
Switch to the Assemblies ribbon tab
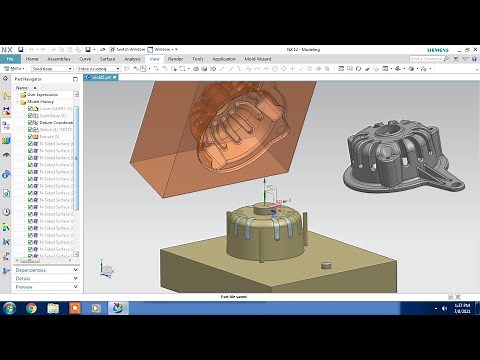tap(59, 59)
